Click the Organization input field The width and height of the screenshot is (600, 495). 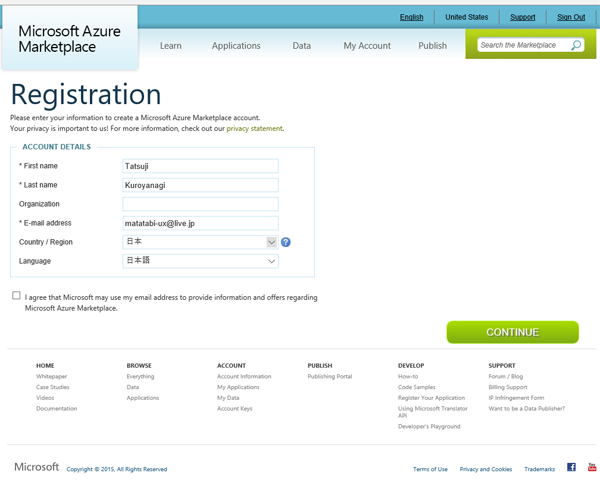201,204
